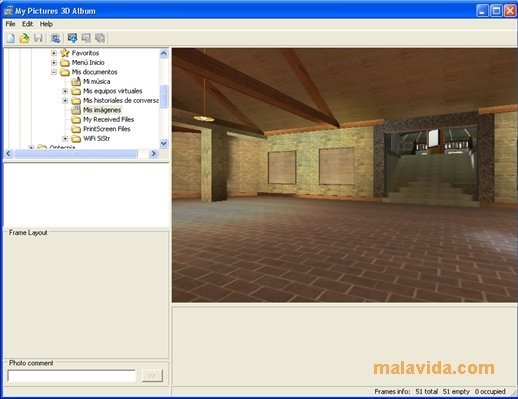Open the File menu
The height and width of the screenshot is (399, 518).
point(10,24)
